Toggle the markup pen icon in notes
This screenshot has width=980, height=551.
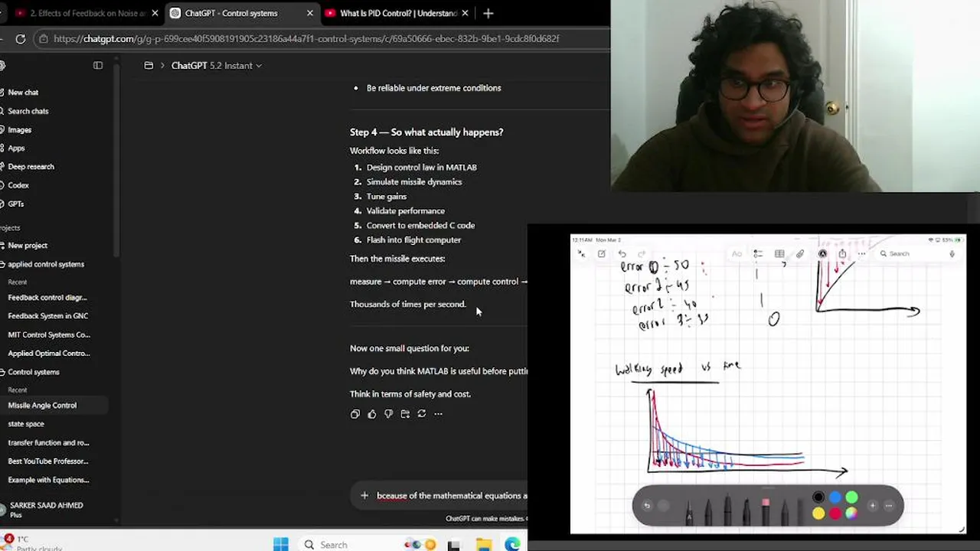[x=822, y=254]
